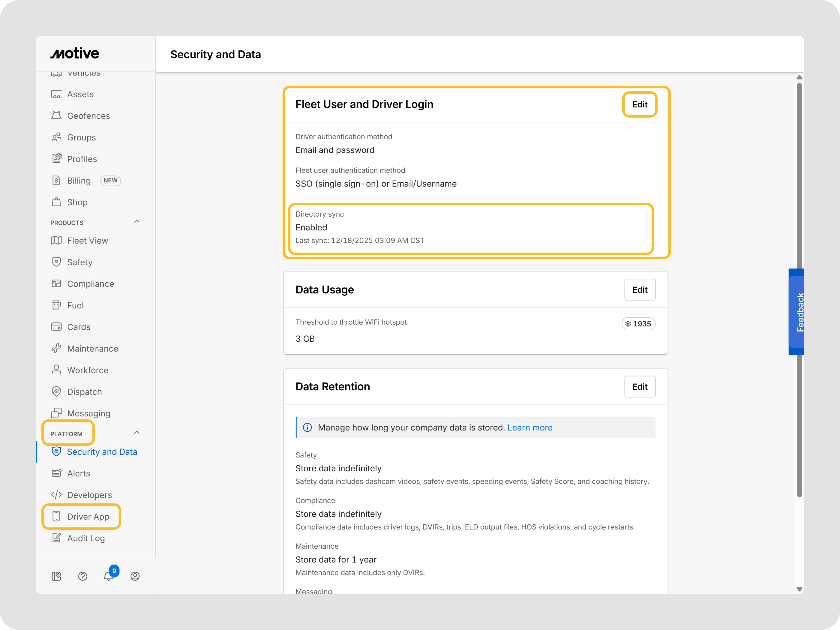
Task: Click the info icon in Data Retention banner
Action: pos(307,427)
